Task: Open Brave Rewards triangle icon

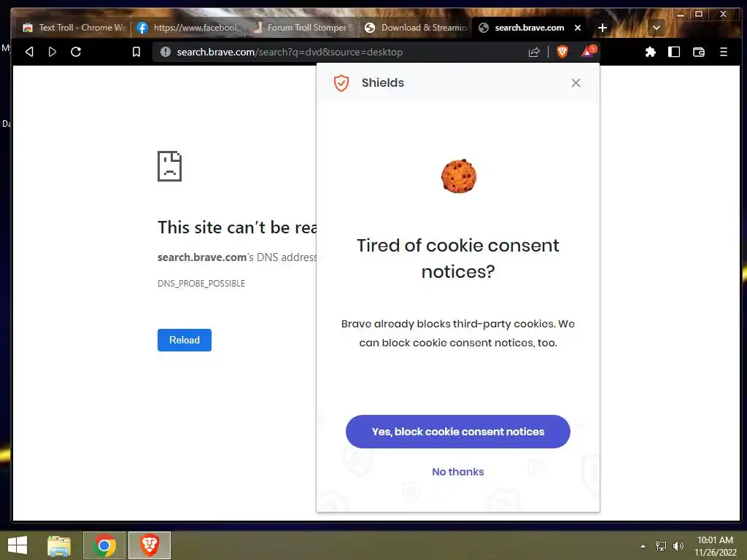Action: 588,52
